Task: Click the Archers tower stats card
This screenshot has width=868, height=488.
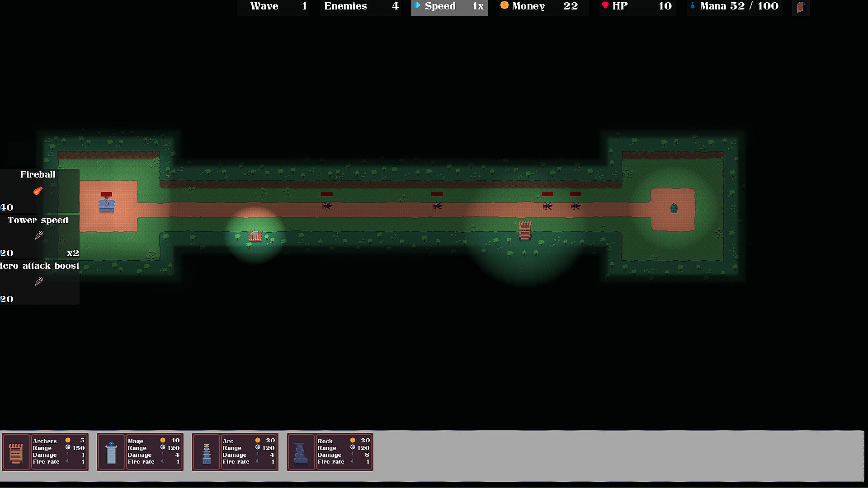Action: (59, 451)
